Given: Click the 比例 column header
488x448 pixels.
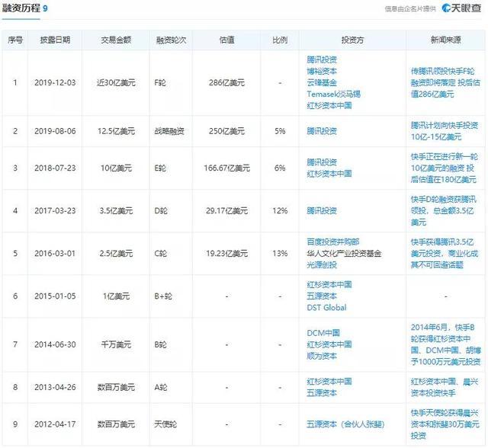Looking at the screenshot, I should coord(280,40).
